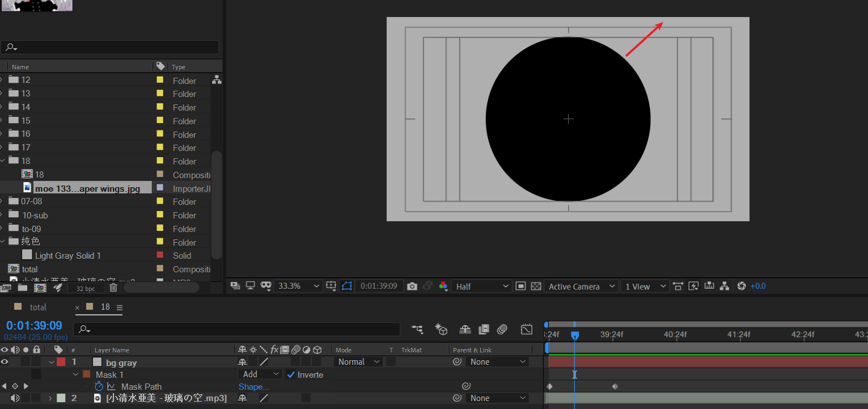The height and width of the screenshot is (409, 868).
Task: Open the Composition Flowchart icon in viewer
Action: click(724, 286)
